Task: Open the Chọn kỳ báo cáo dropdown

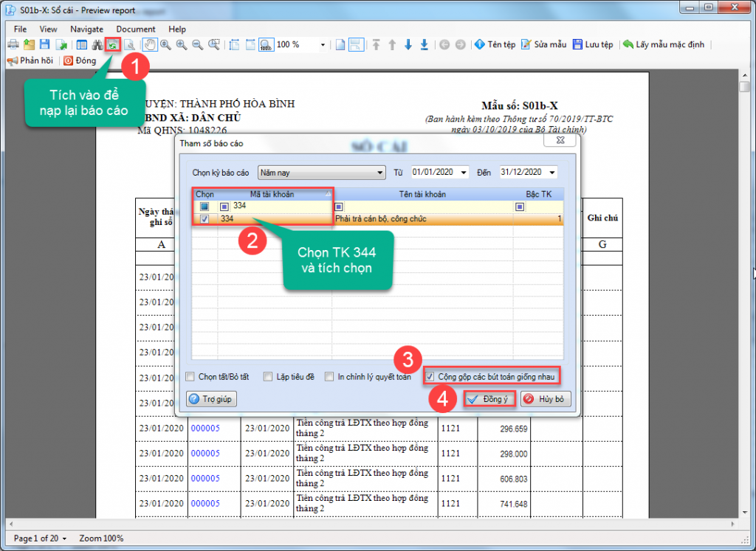Action: point(380,173)
